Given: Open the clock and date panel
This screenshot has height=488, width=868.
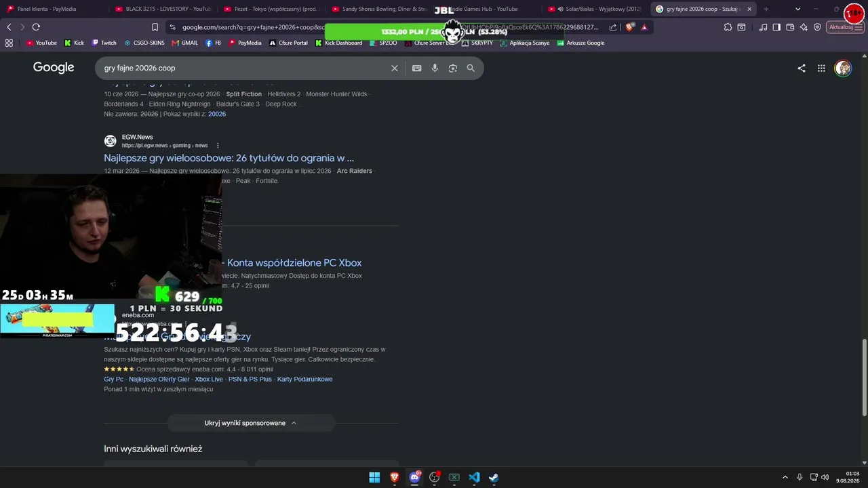Looking at the screenshot, I should pos(848,477).
